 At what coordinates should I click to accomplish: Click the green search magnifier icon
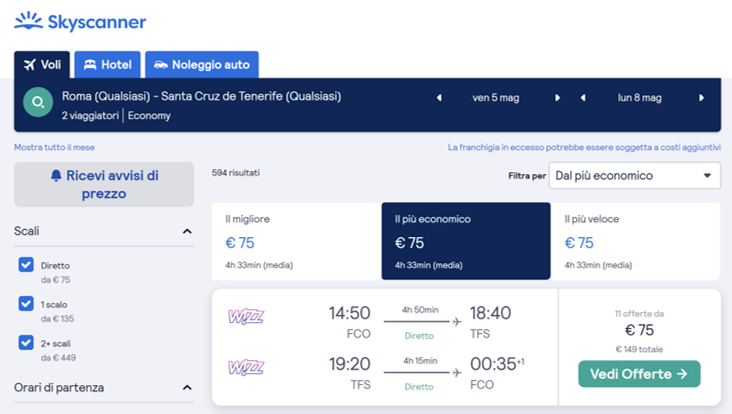pos(38,102)
